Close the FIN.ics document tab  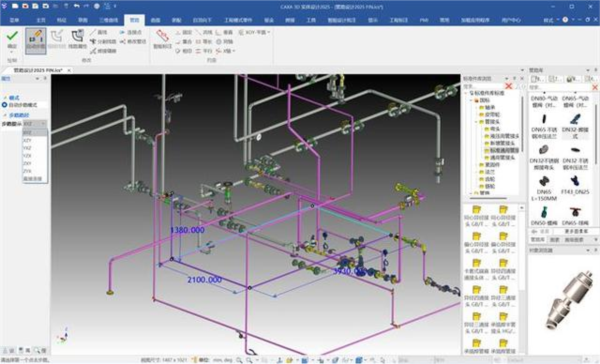pyautogui.click(x=69, y=70)
